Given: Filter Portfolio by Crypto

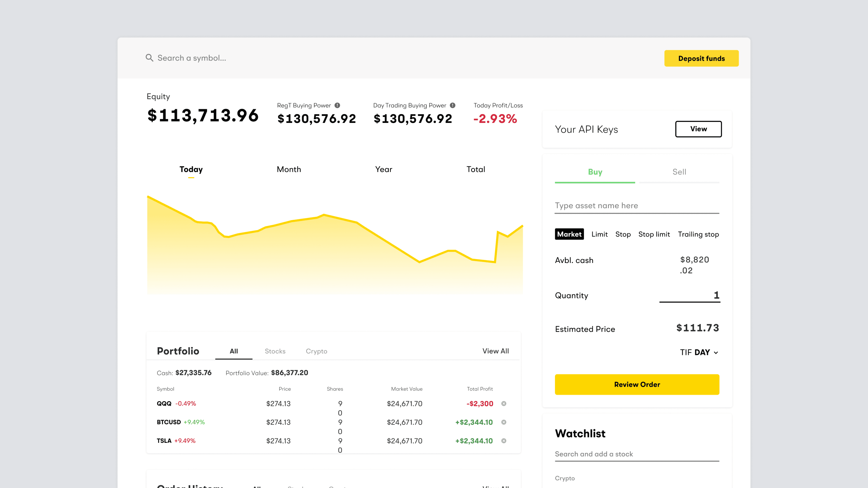Looking at the screenshot, I should tap(316, 351).
